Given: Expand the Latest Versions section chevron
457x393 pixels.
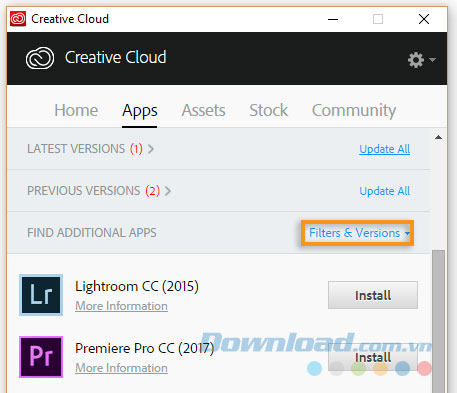Looking at the screenshot, I should click(151, 149).
